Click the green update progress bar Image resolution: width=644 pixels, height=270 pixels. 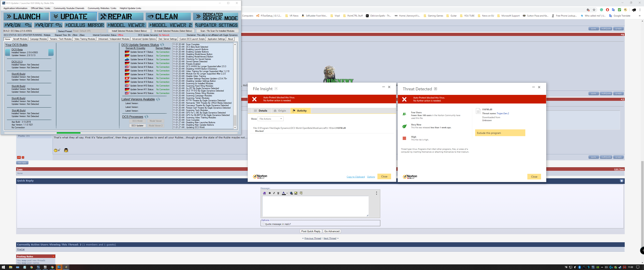(69, 133)
